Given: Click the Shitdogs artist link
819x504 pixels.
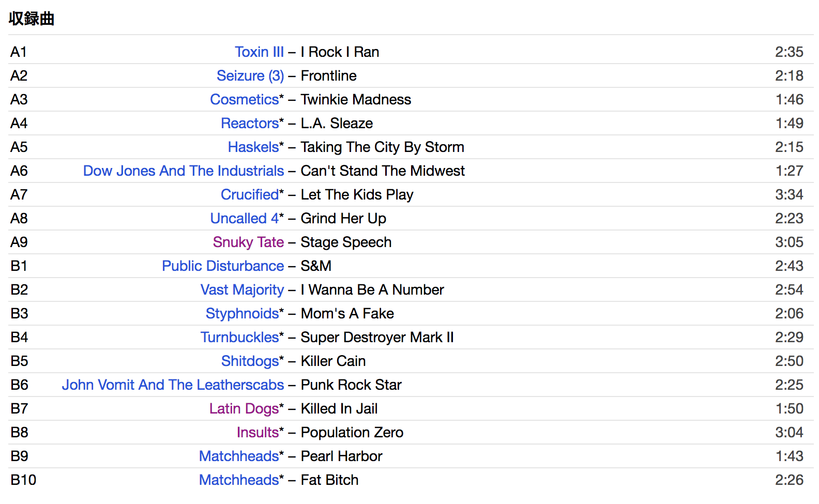Looking at the screenshot, I should click(x=250, y=361).
